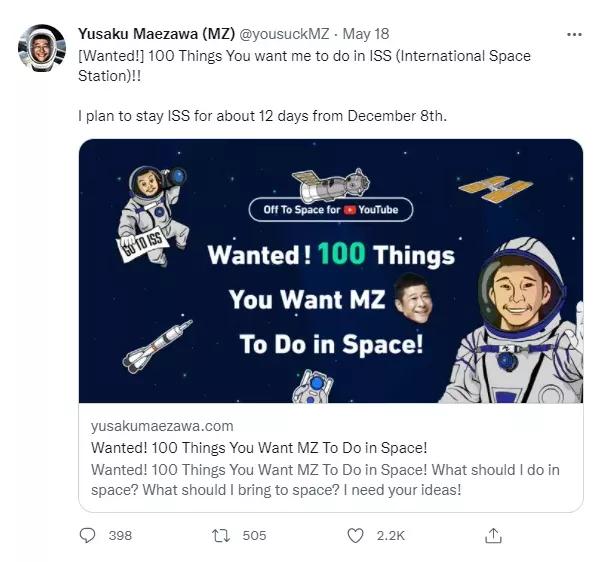Click the GO TO ISS astronaut illustration
This screenshot has height=562, width=606.
pos(150,215)
